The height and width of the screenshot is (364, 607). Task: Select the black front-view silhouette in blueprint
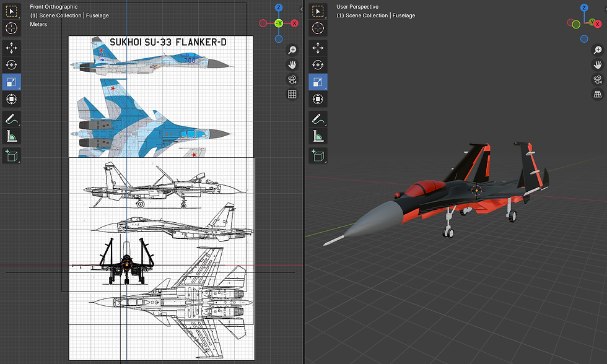pyautogui.click(x=126, y=261)
